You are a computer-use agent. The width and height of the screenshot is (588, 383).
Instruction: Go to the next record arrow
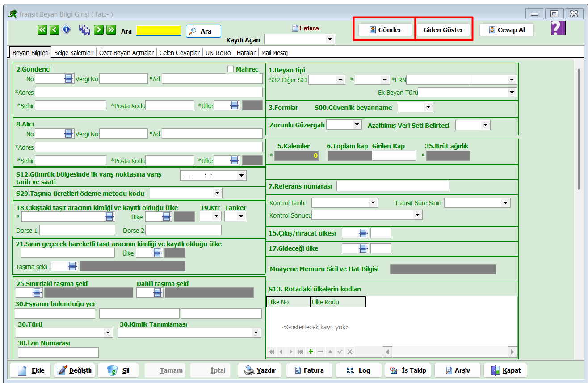99,30
